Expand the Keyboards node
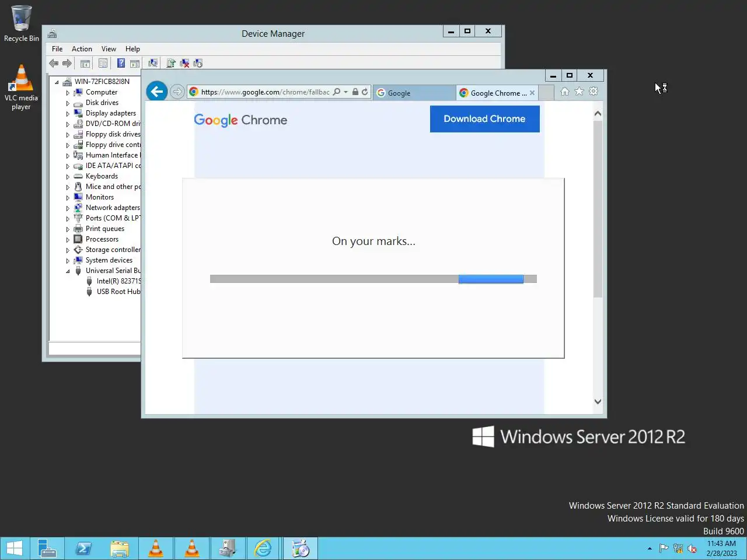747x560 pixels. pos(68,177)
